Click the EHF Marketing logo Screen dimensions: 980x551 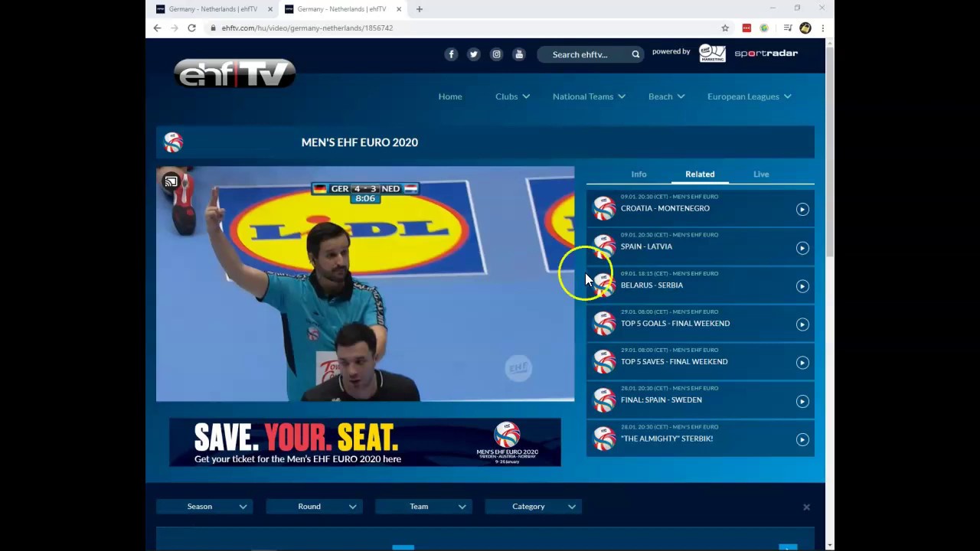tap(712, 53)
